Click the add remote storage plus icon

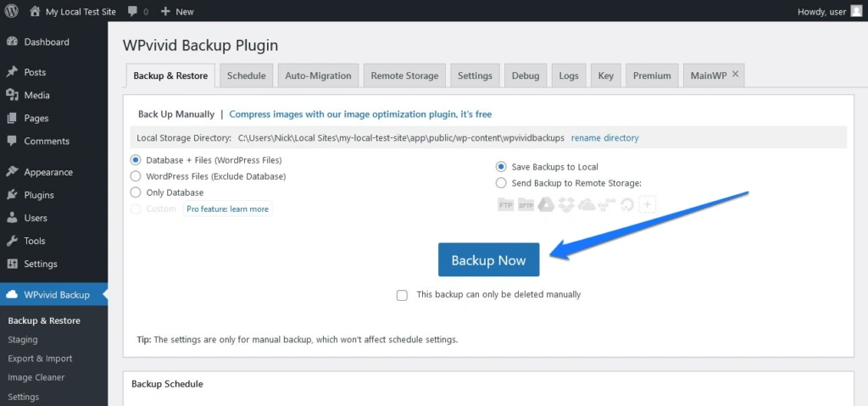tap(648, 204)
